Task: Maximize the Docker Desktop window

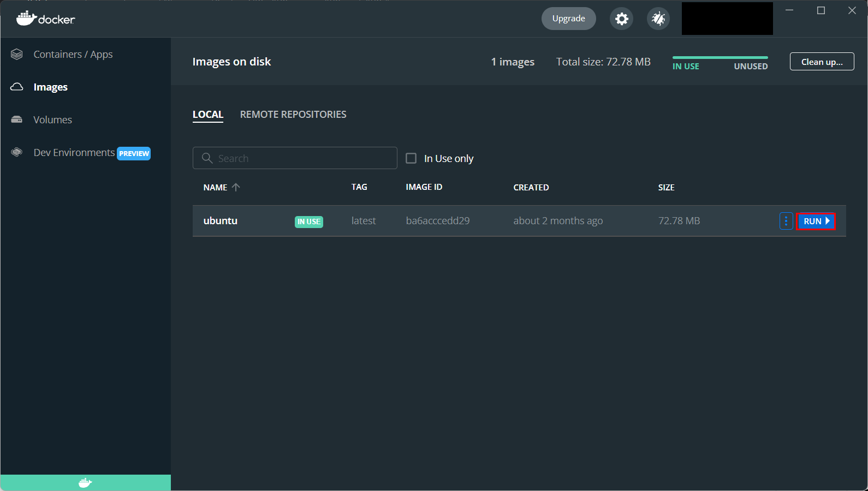Action: pos(821,10)
